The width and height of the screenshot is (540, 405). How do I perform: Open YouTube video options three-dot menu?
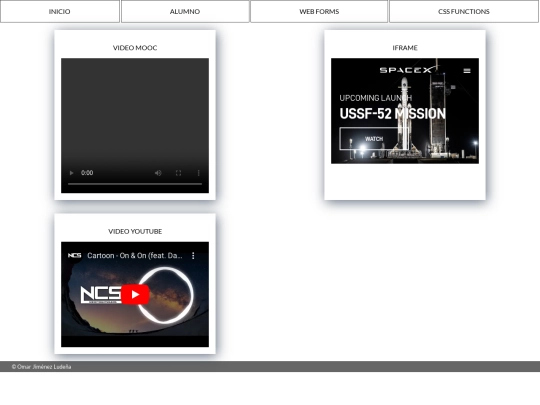(x=193, y=256)
